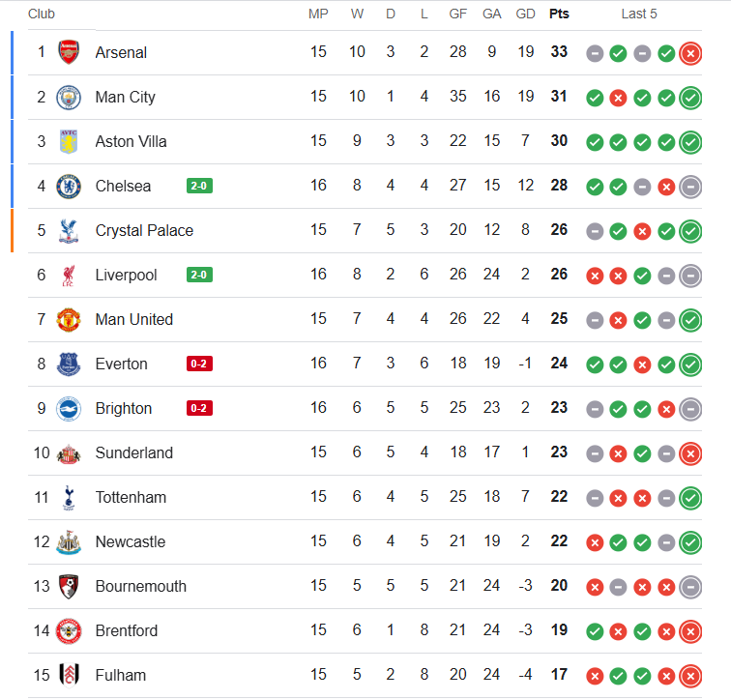Click Everton's red 0-2 score badge
The image size is (731, 700).
click(199, 364)
